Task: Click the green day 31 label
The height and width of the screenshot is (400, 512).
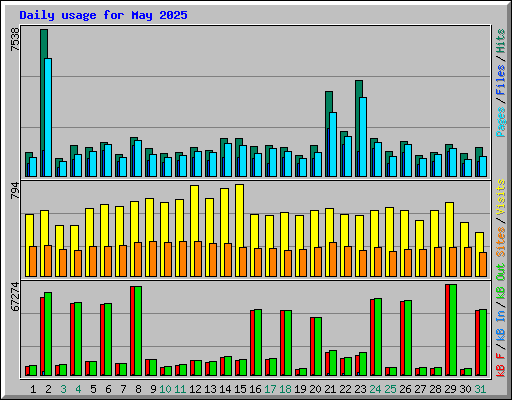Action: pos(480,389)
